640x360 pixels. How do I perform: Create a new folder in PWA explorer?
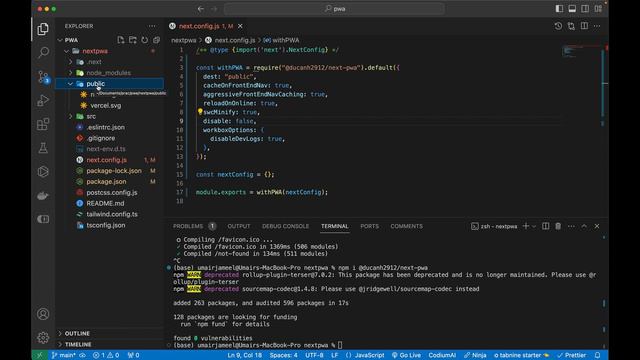[x=133, y=40]
